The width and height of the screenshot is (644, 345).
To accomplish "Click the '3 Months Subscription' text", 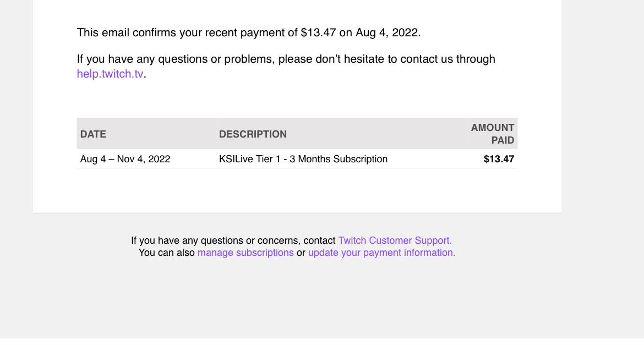I will [339, 159].
